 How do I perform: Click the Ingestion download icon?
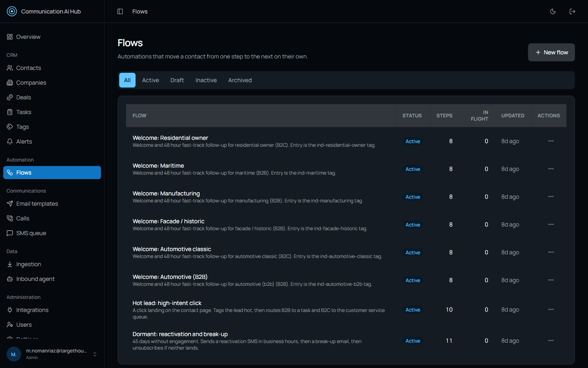click(10, 264)
